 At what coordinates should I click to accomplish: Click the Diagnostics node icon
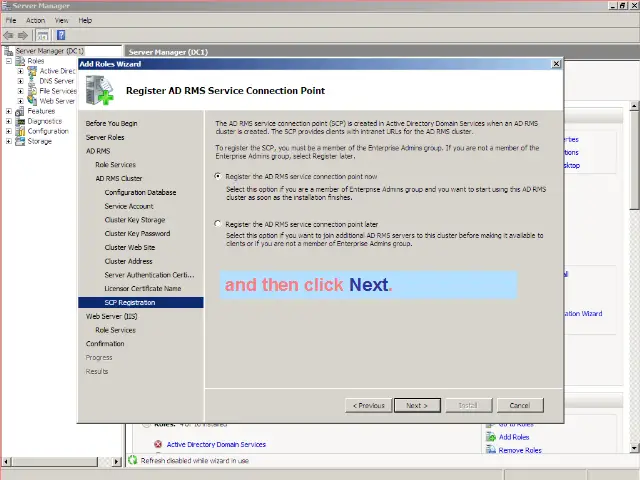(x=20, y=121)
